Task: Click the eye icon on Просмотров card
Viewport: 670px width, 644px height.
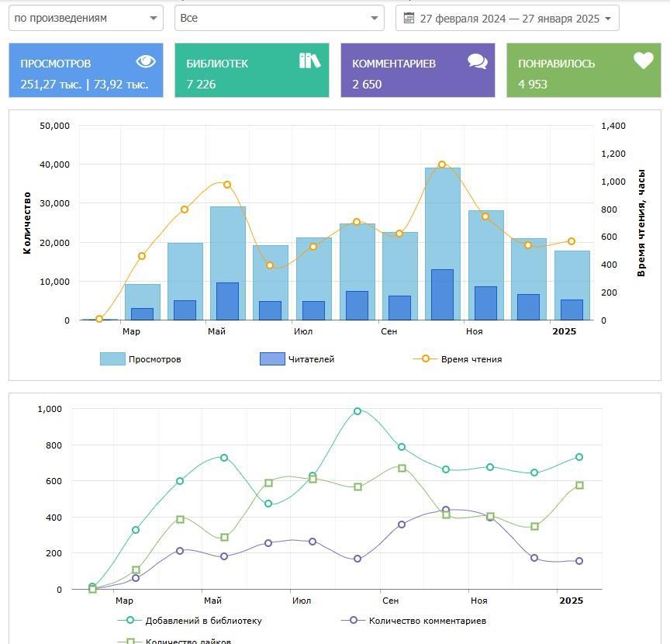Action: (x=145, y=62)
